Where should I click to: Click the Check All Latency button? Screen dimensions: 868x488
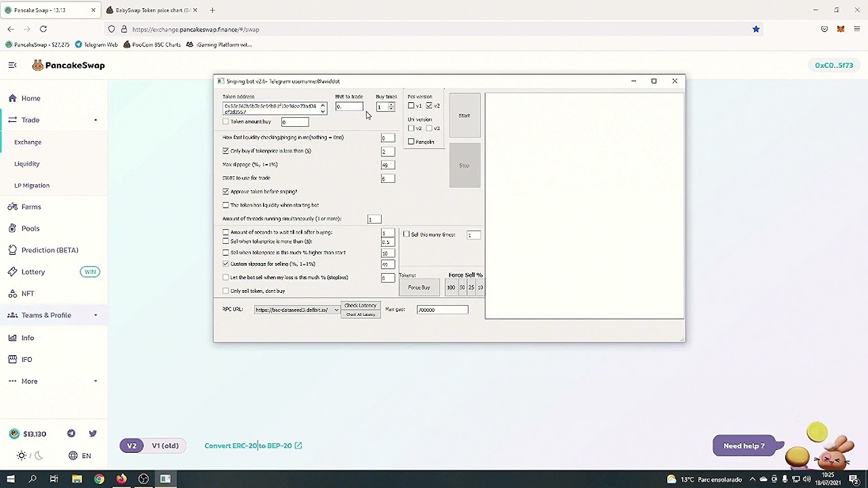click(x=360, y=314)
